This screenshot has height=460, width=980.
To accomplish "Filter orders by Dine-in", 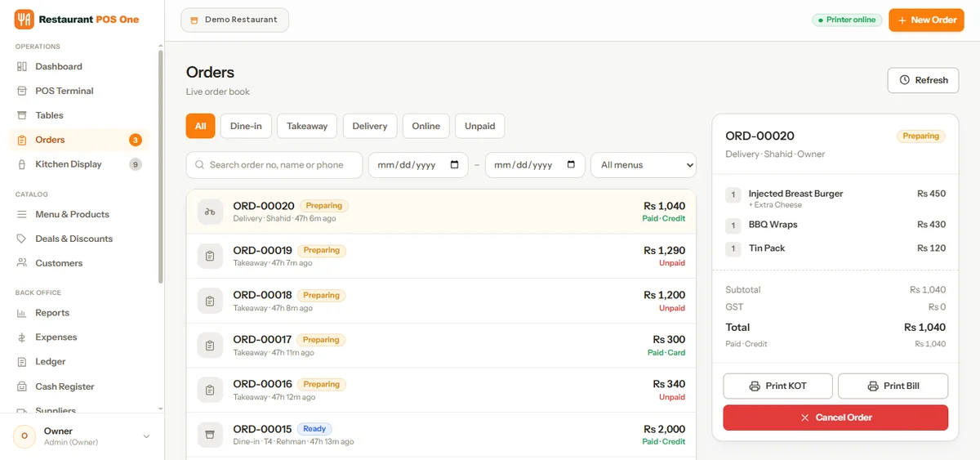I will coord(246,126).
